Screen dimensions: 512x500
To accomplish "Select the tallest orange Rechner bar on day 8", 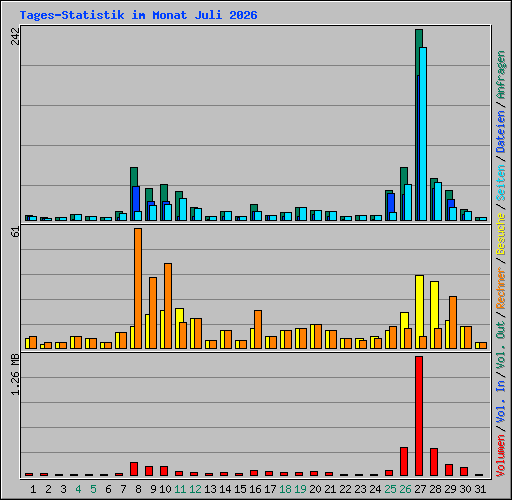I will [138, 288].
